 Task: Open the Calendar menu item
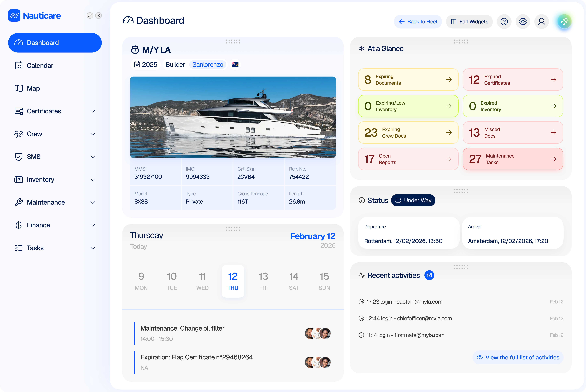click(40, 66)
